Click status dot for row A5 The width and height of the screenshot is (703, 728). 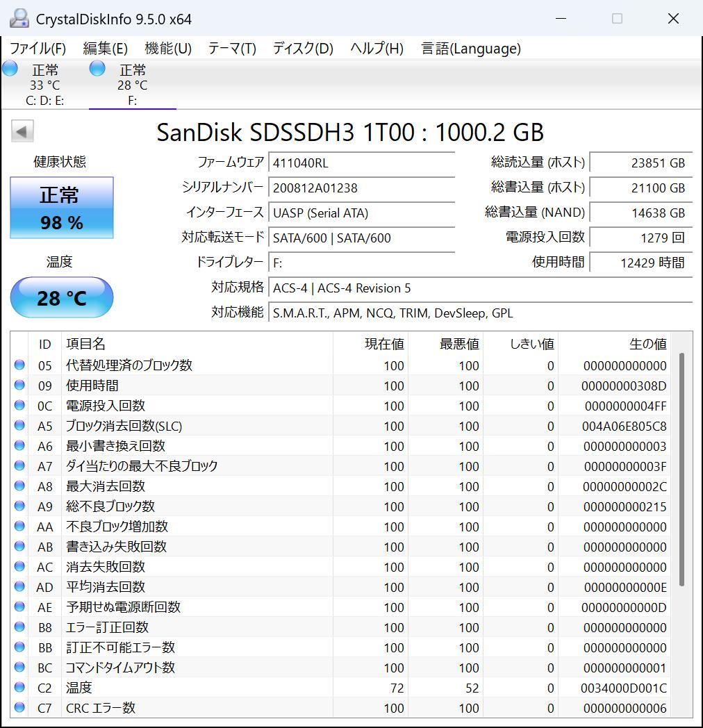pos(19,425)
